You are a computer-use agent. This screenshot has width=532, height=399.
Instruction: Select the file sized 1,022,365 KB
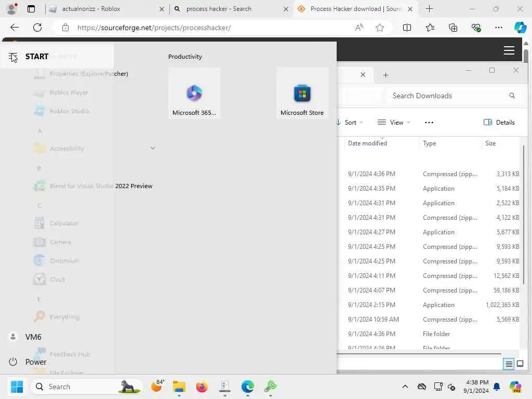tap(429, 305)
